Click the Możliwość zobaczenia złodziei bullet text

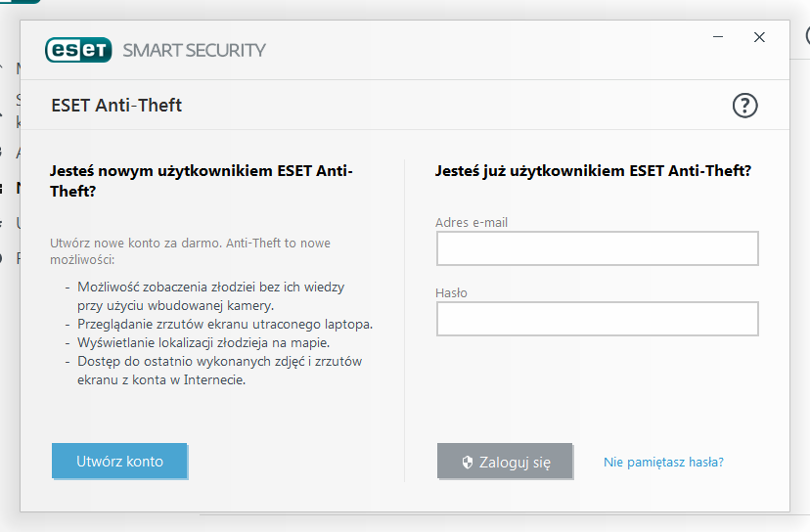tap(210, 296)
